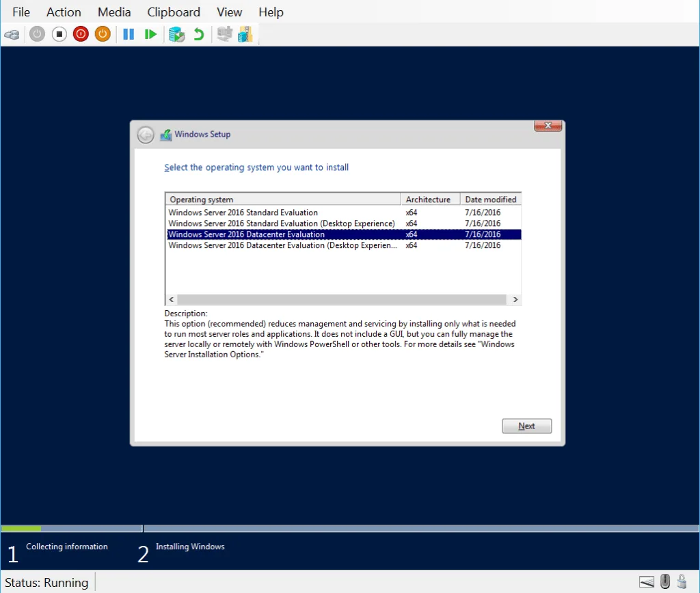Click Next in Windows Setup
700x593 pixels.
click(x=527, y=426)
